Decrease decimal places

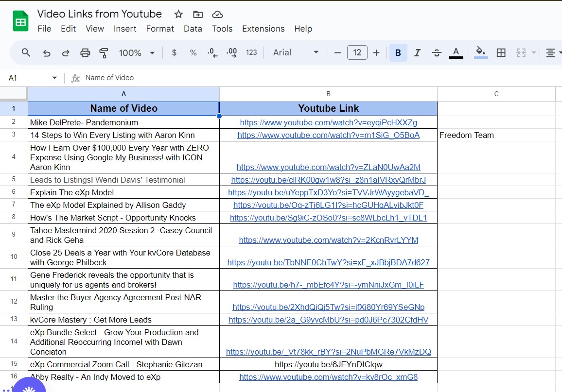coord(212,52)
